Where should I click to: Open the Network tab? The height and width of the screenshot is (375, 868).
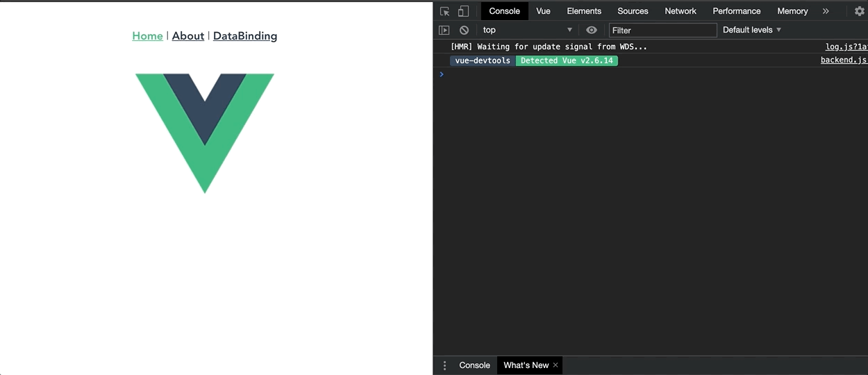[681, 11]
